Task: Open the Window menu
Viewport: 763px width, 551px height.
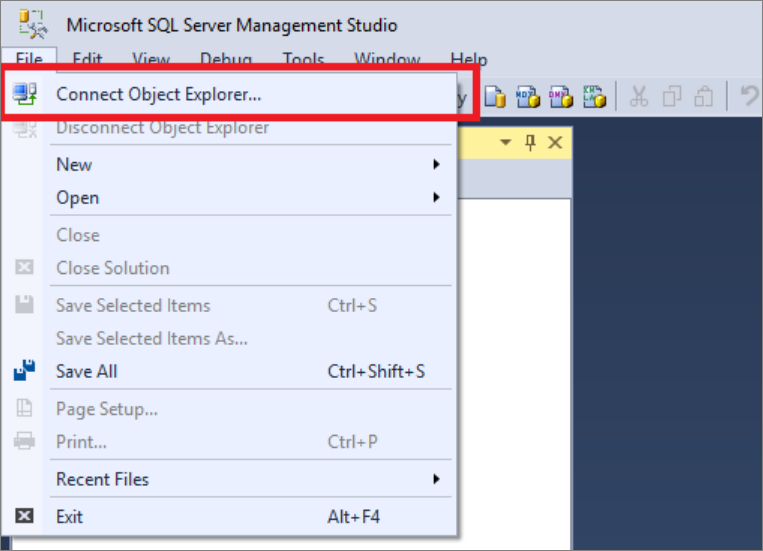Action: pyautogui.click(x=387, y=60)
